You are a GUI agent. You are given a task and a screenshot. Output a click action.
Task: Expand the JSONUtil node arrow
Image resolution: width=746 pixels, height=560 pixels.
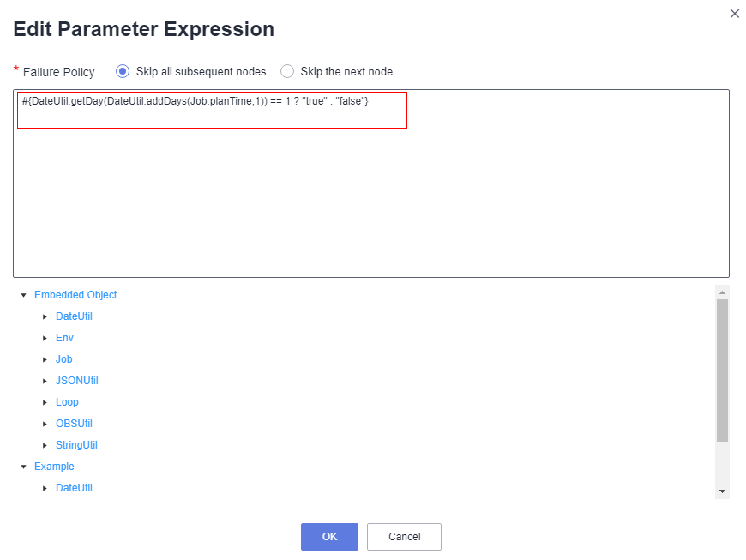point(45,381)
